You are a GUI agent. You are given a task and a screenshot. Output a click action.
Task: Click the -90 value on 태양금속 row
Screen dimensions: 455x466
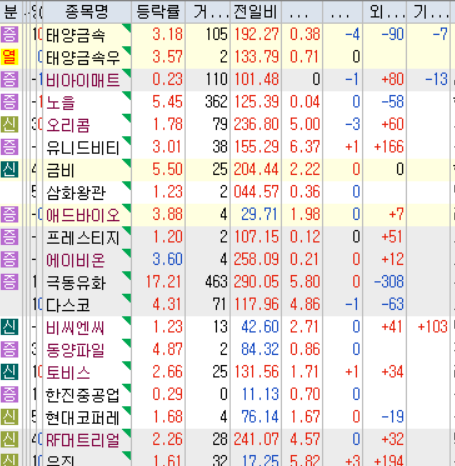click(x=393, y=35)
